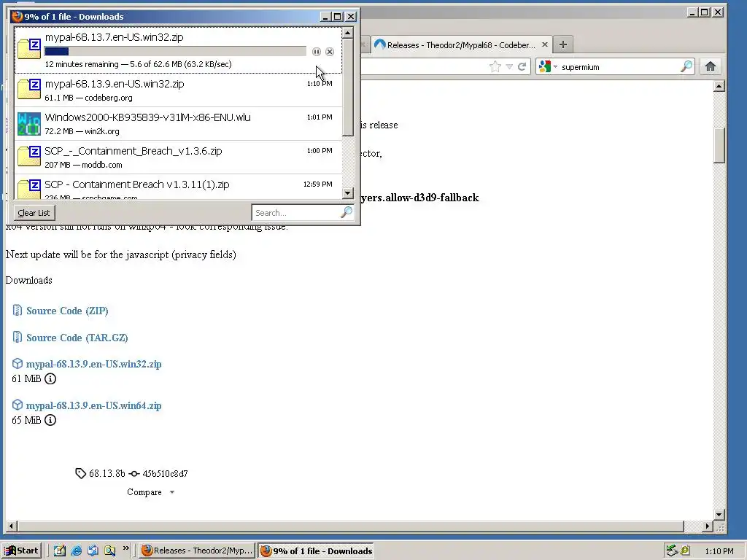
Task: Click the mypal-68.13.7 zip file icon
Action: click(29, 49)
